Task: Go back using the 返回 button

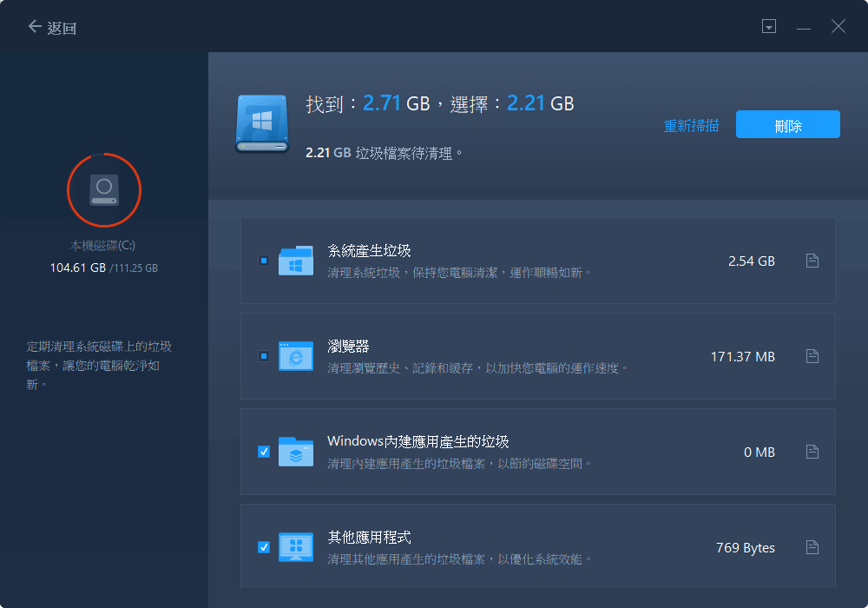Action: (52, 28)
